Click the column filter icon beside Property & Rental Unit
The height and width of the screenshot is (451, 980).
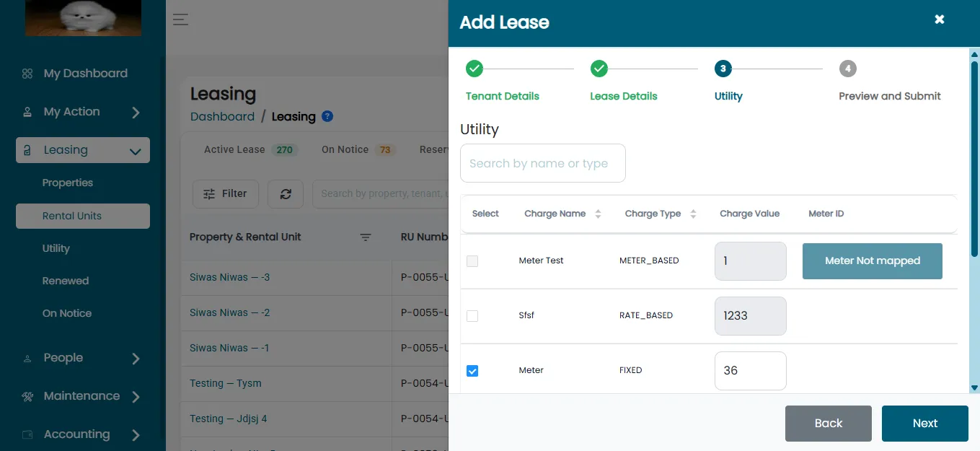[366, 237]
